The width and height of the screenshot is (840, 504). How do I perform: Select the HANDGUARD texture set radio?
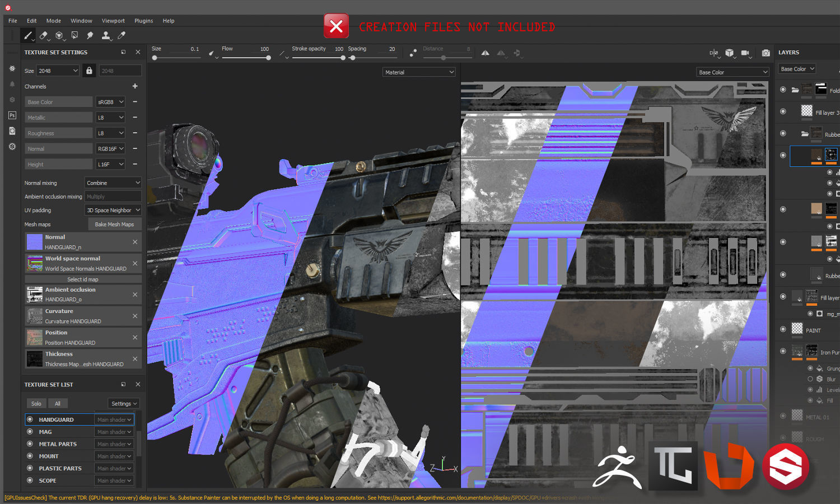pyautogui.click(x=30, y=419)
